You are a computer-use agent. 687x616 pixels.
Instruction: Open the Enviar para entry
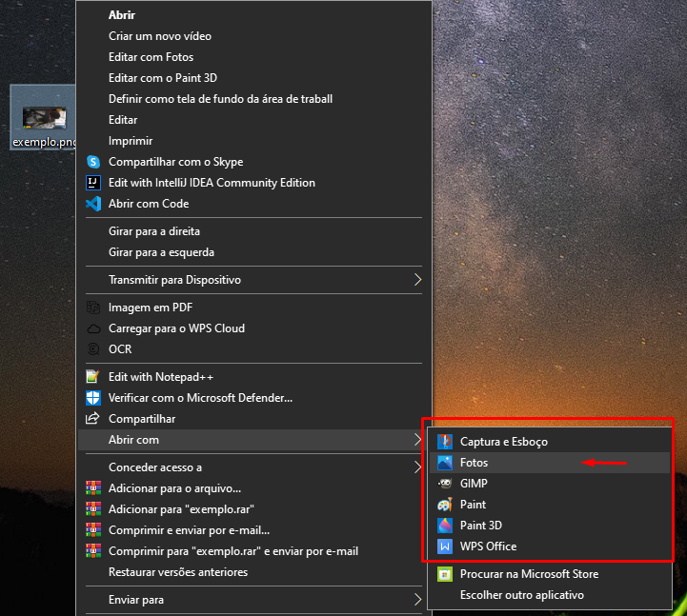(254, 600)
